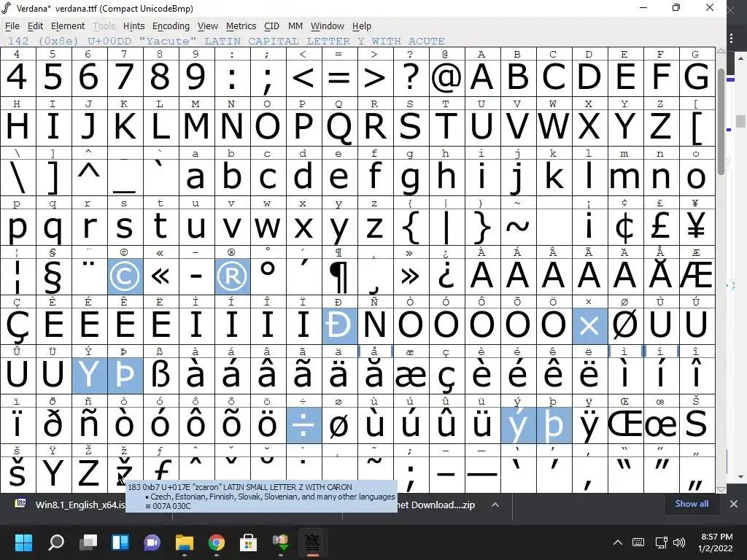Open the MM menu
The image size is (747, 560).
tap(295, 26)
